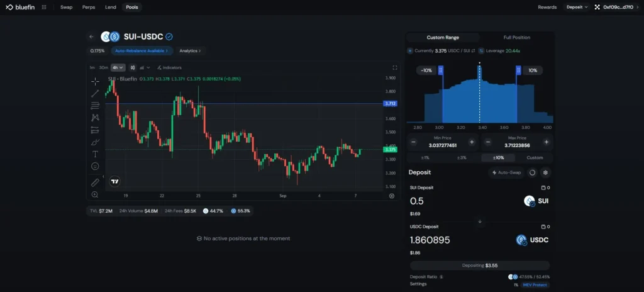Click the -10% left range handle
The height and width of the screenshot is (292, 644).
pos(441,70)
